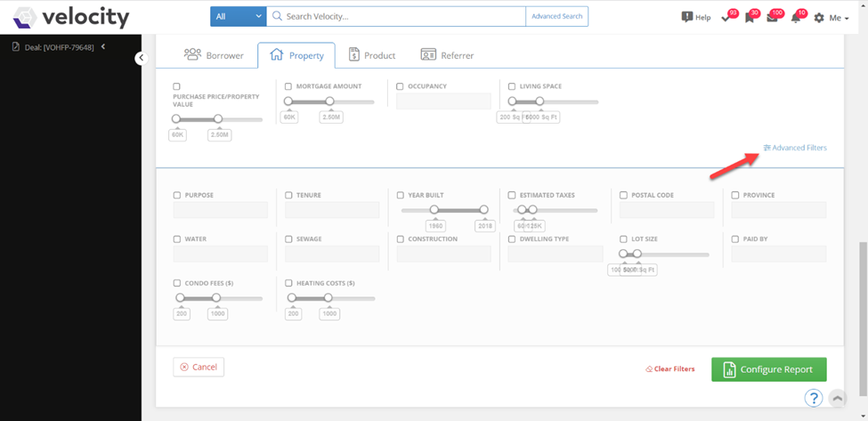Tick the Condo Fees ($) checkbox
The width and height of the screenshot is (868, 421).
pyautogui.click(x=177, y=283)
